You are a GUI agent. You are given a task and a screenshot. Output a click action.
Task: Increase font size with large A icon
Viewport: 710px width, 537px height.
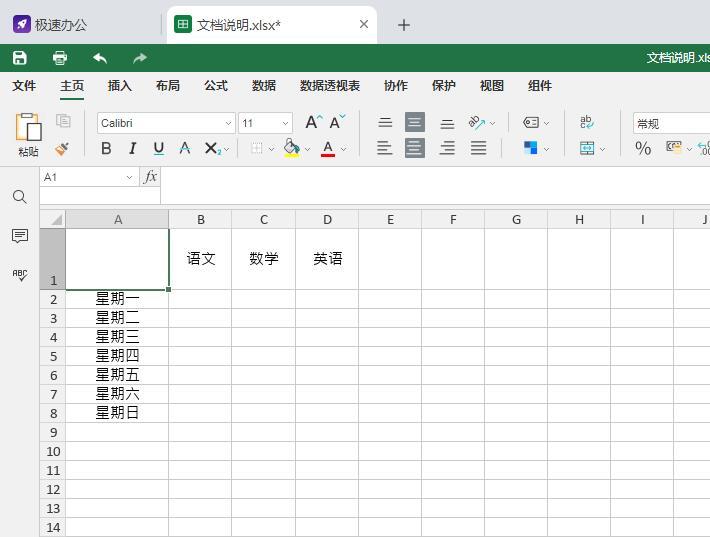pos(313,122)
